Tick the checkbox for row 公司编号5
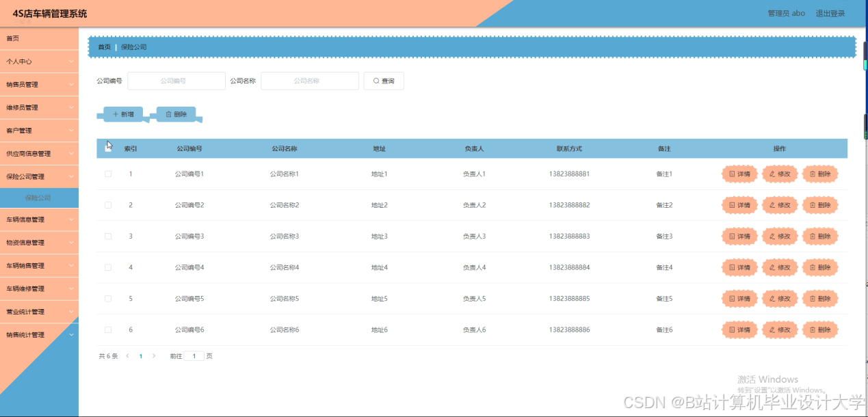Viewport: 868px width, 417px height. tap(108, 299)
